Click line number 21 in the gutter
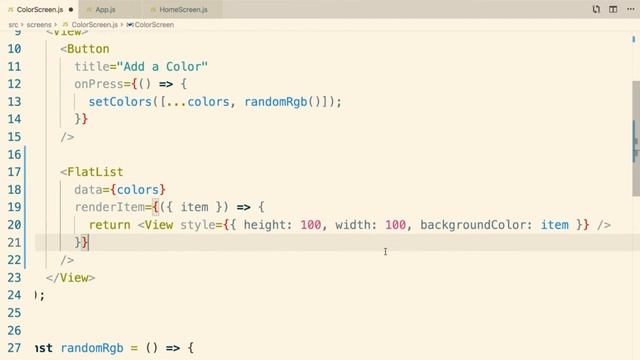The height and width of the screenshot is (360, 640). (14, 242)
